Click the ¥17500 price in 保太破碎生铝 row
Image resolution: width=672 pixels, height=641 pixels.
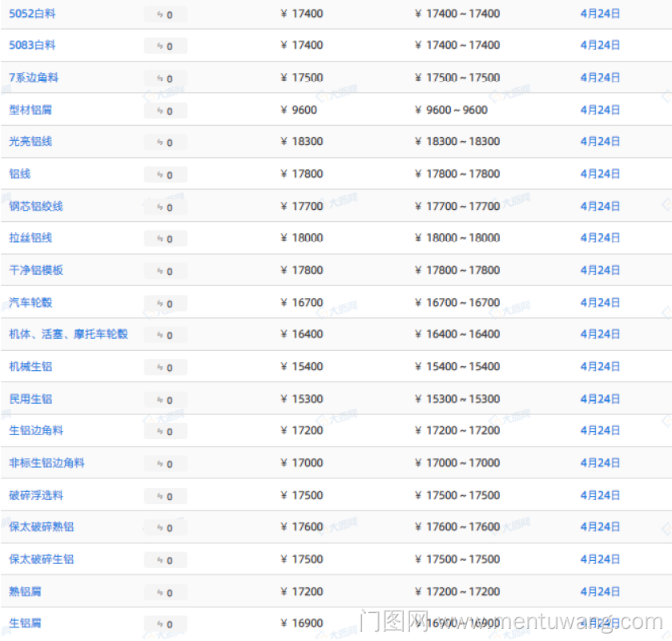pyautogui.click(x=302, y=559)
